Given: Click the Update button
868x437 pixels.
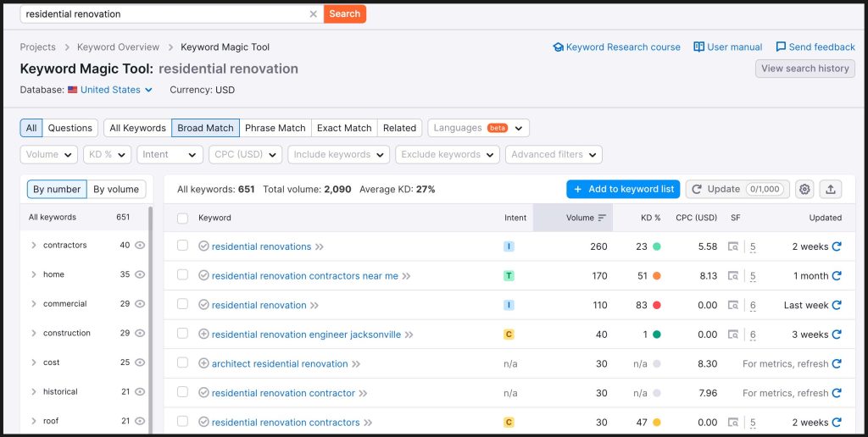Looking at the screenshot, I should 737,189.
